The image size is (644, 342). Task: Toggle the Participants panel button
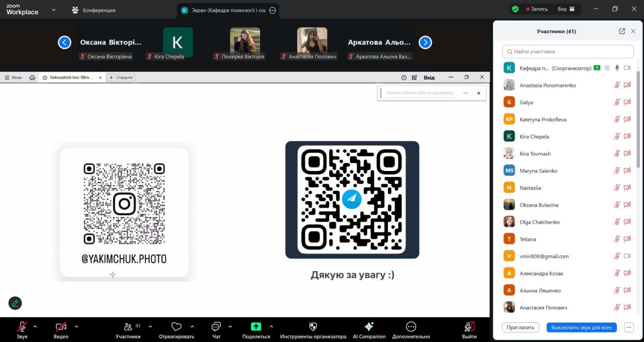pos(128,326)
